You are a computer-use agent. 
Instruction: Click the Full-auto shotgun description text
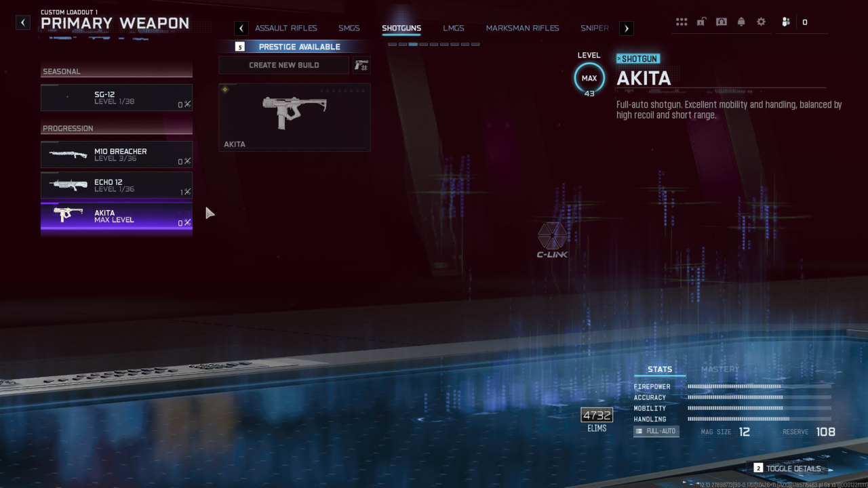(x=729, y=110)
